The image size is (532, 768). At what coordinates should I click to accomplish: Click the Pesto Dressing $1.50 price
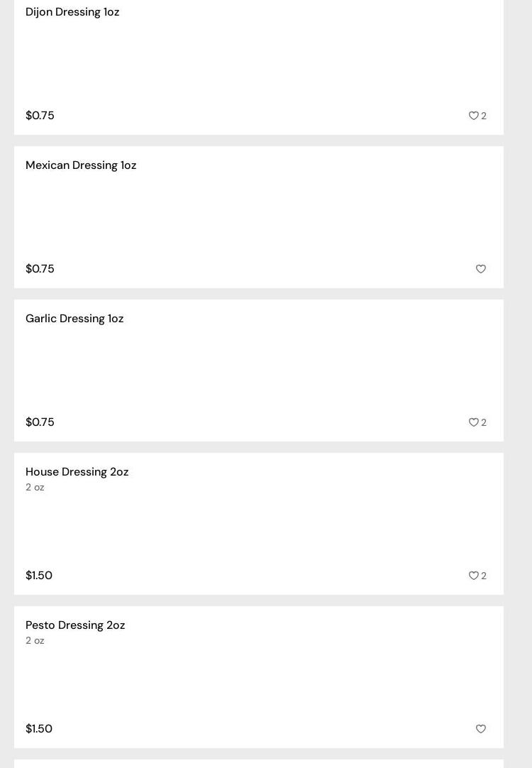(39, 729)
